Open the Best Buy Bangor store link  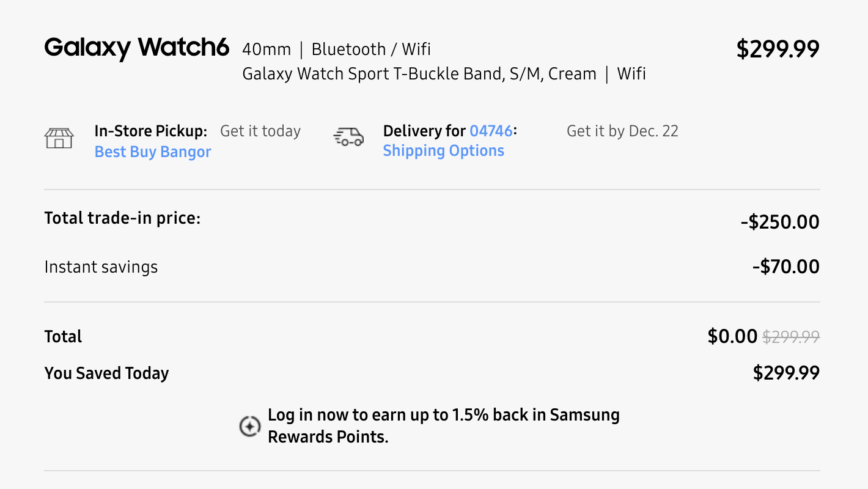point(153,152)
